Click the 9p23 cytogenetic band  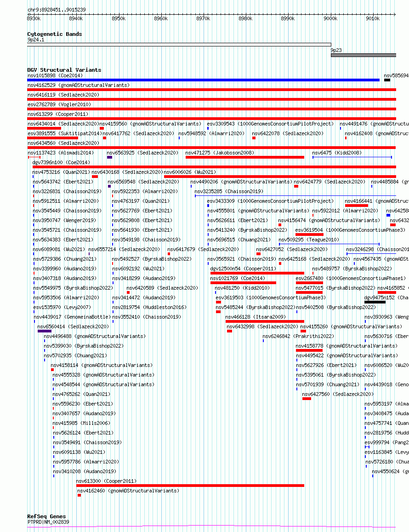(364, 55)
